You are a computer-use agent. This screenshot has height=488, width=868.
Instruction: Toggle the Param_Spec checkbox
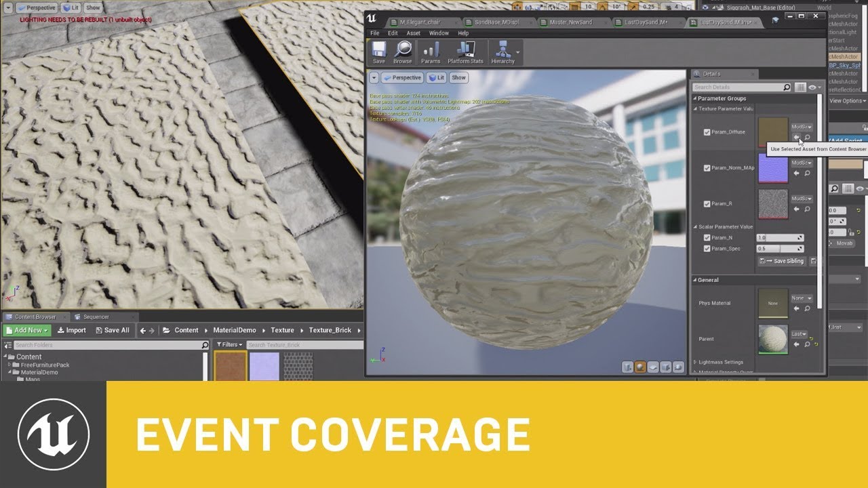pyautogui.click(x=707, y=249)
